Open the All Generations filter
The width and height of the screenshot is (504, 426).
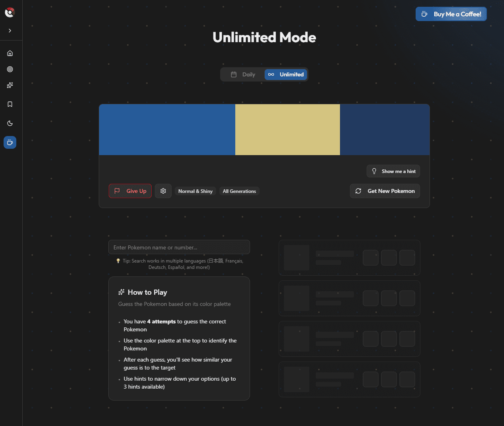click(x=239, y=191)
